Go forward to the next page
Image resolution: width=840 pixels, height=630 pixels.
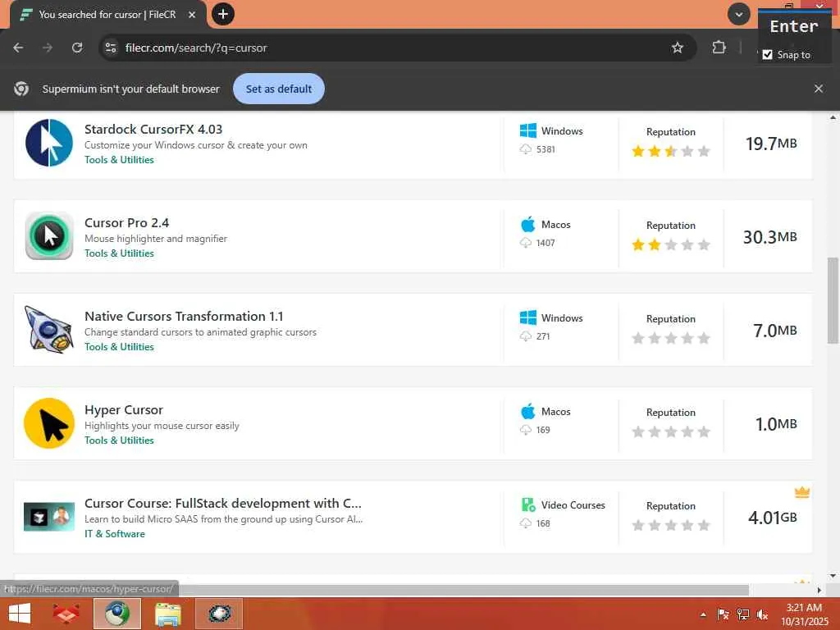coord(48,48)
